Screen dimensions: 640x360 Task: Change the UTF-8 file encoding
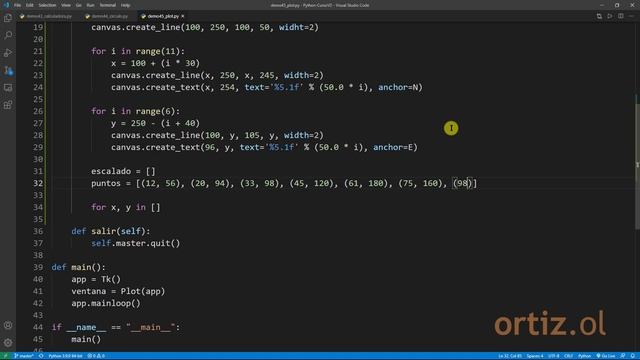coord(553,356)
